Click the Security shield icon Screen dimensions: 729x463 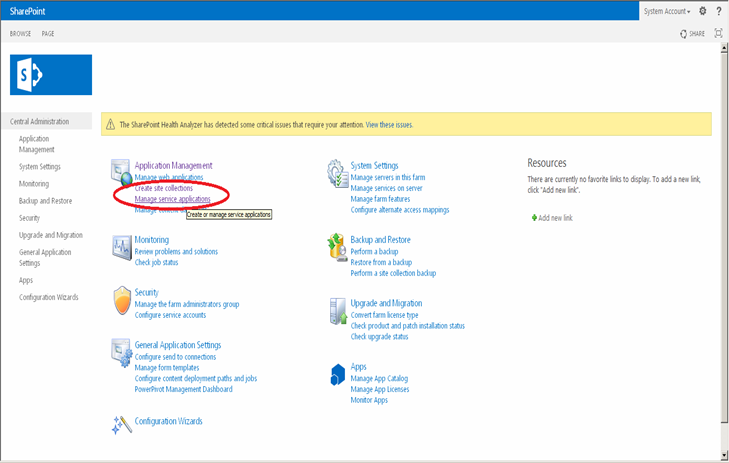(x=122, y=301)
